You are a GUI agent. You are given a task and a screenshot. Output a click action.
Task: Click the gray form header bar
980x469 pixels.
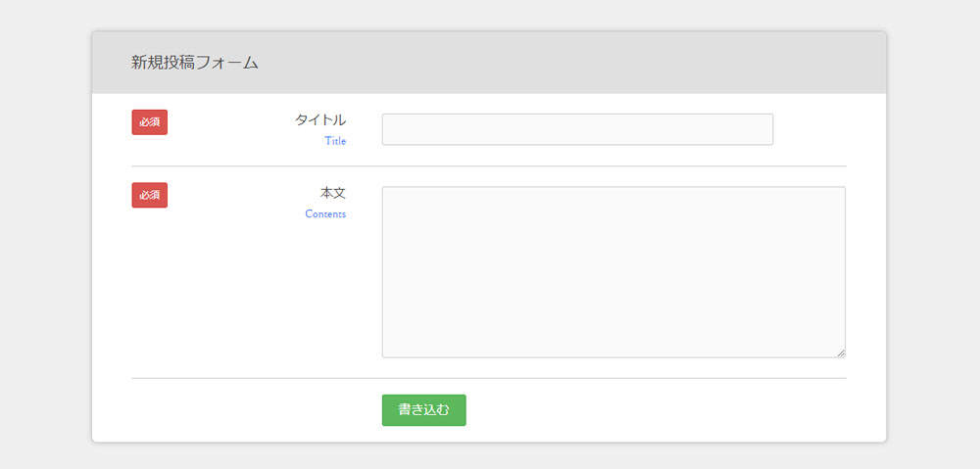click(489, 63)
